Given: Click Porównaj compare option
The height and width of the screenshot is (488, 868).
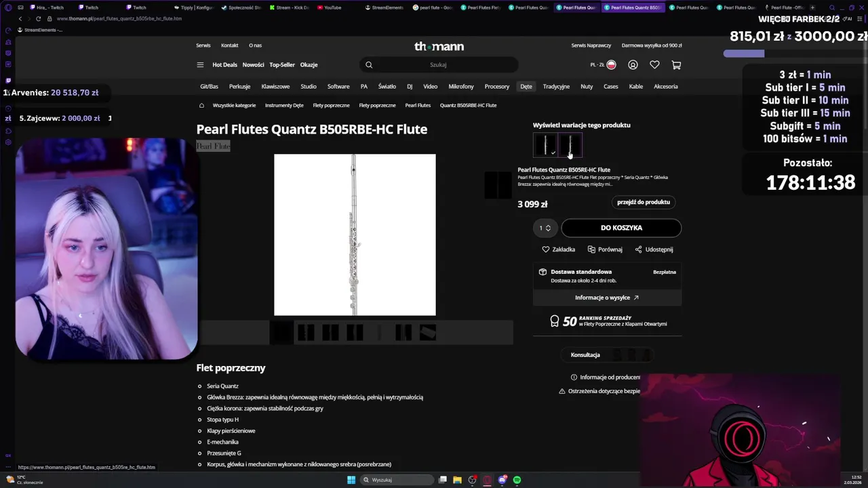Looking at the screenshot, I should coord(605,249).
